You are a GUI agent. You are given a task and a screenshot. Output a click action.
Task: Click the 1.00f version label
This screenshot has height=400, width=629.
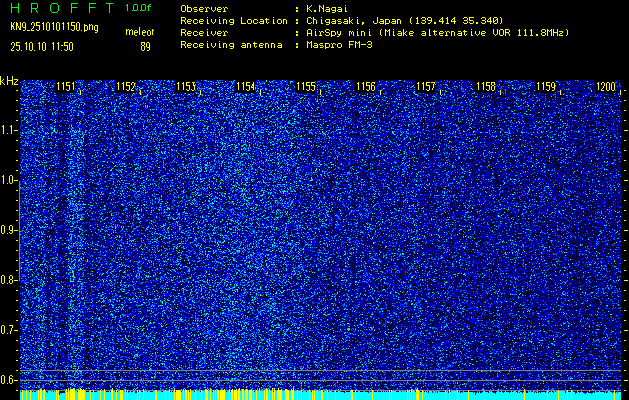point(139,8)
